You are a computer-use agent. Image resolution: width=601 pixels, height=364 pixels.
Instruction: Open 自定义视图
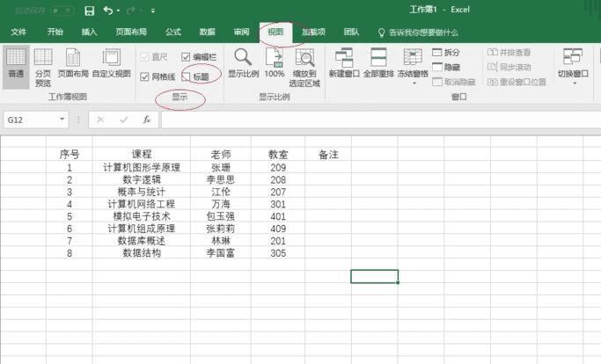[x=112, y=62]
